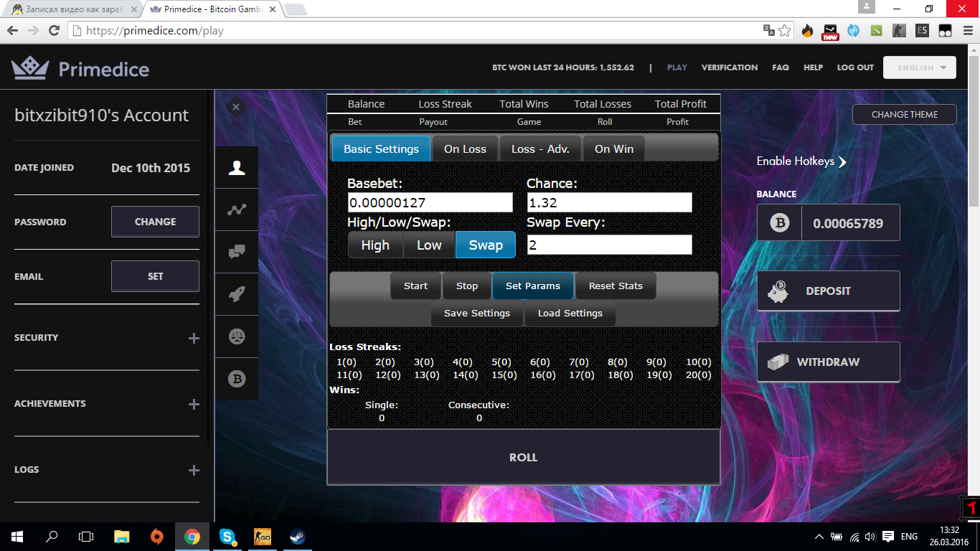Click the password Change button
Screen dimensions: 980x551
point(155,222)
